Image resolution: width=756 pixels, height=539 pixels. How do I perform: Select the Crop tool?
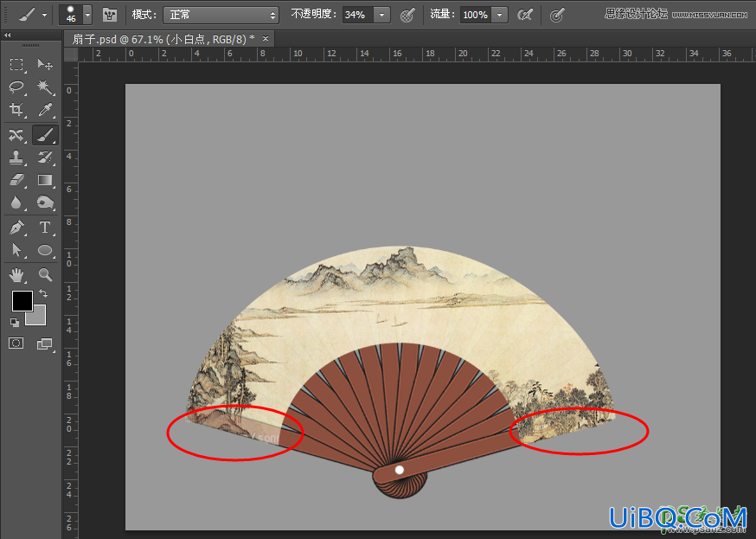(x=16, y=110)
